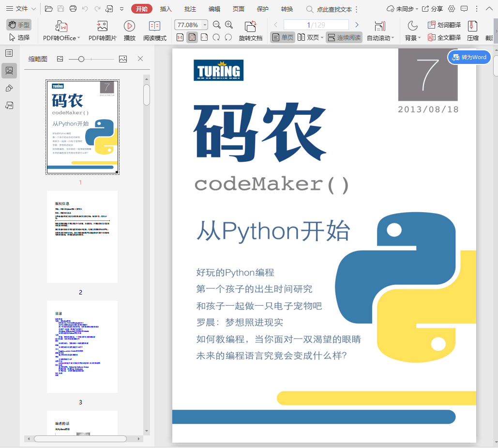Open the thumbnail panel sidebar icon
The width and height of the screenshot is (498, 448).
coord(9,71)
